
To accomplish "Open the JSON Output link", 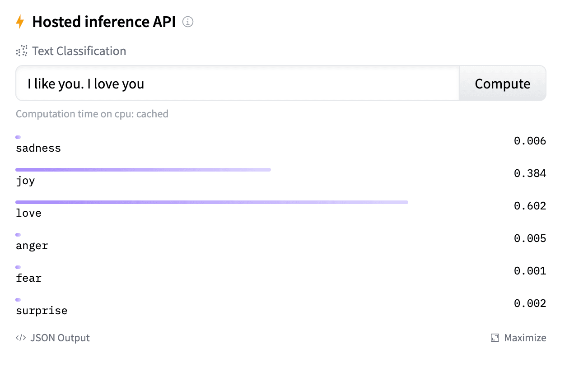I will 53,338.
